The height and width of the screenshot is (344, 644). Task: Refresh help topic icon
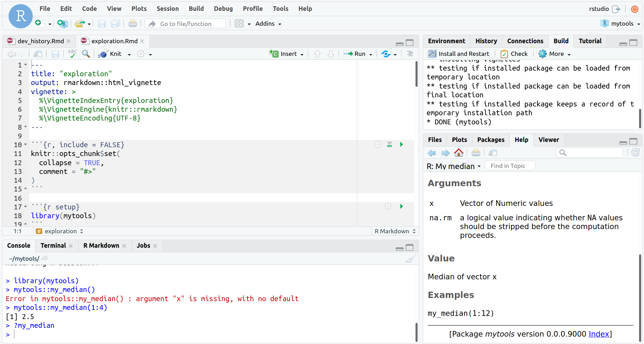click(x=635, y=152)
